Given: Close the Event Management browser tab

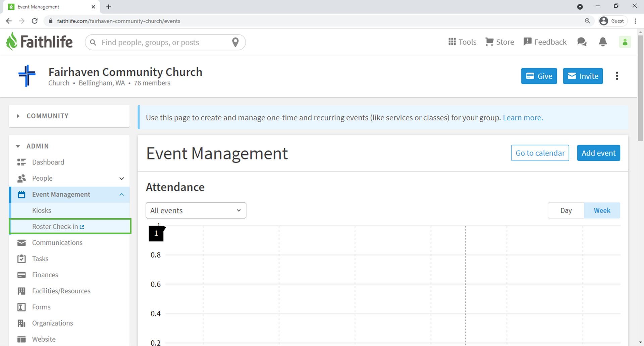Looking at the screenshot, I should (93, 7).
